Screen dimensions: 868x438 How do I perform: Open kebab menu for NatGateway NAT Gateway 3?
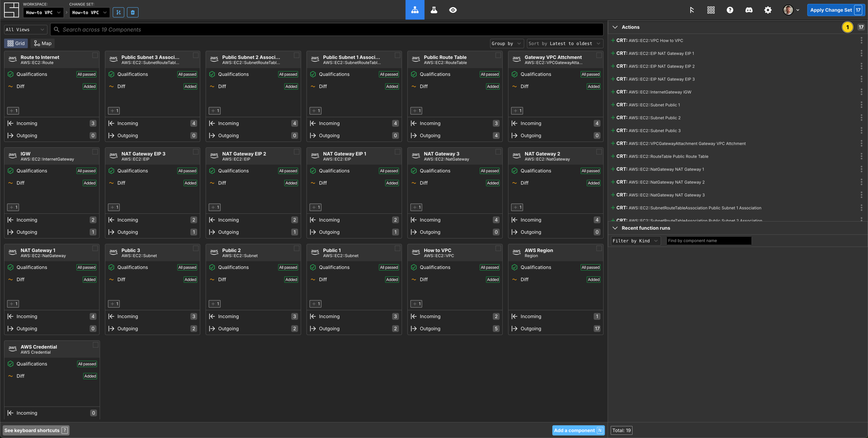tap(861, 195)
